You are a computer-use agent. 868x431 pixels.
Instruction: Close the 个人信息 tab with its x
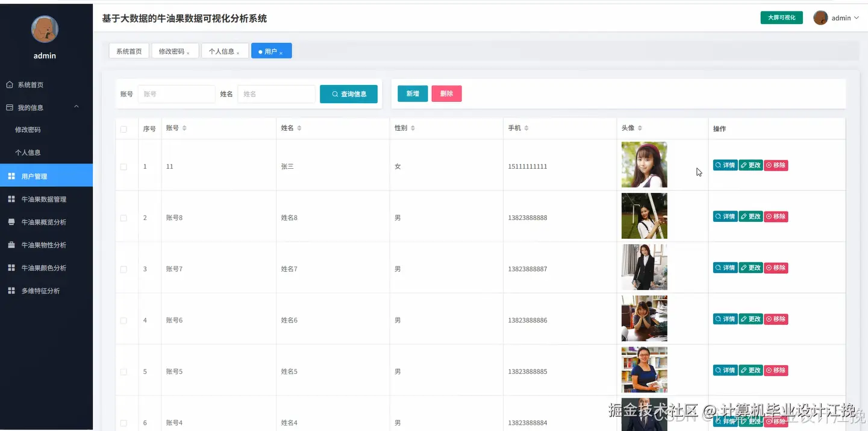(238, 53)
